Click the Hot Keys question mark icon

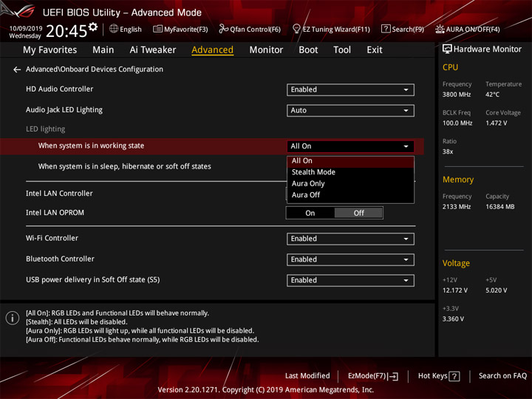(454, 376)
